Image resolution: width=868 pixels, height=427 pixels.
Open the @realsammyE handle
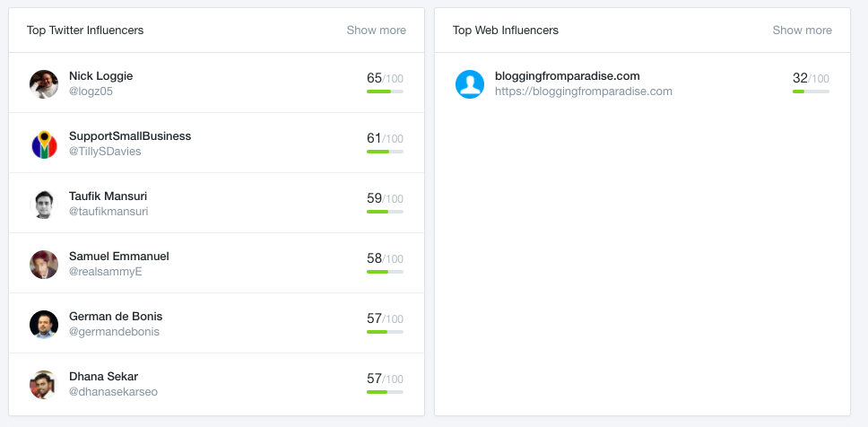coord(106,272)
